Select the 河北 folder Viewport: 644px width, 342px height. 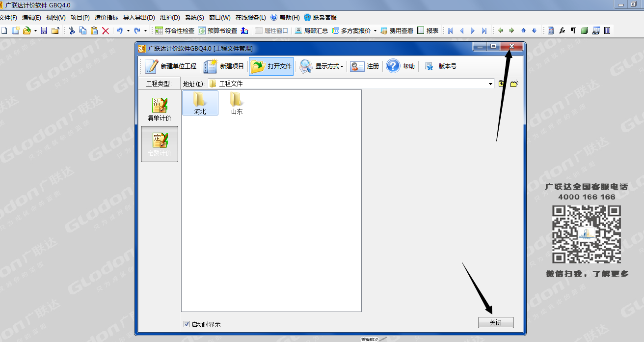point(200,103)
